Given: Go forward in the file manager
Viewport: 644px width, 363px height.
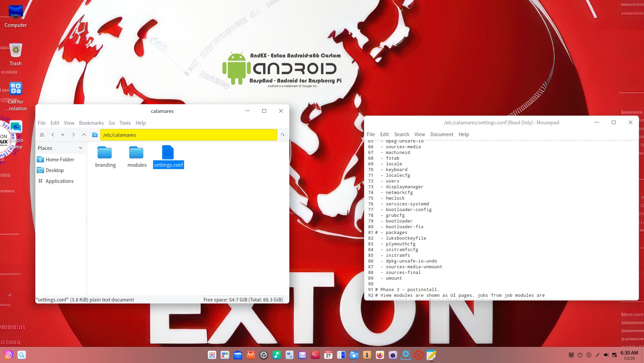Looking at the screenshot, I should point(73,135).
